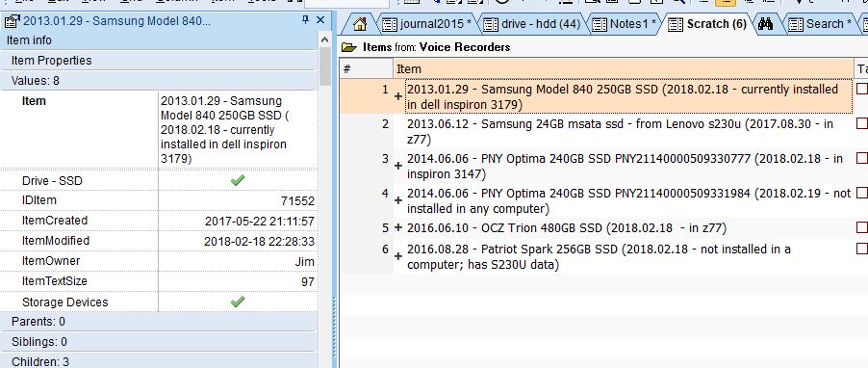Check the box for Samsung 840 row
The height and width of the screenshot is (368, 868).
click(862, 89)
